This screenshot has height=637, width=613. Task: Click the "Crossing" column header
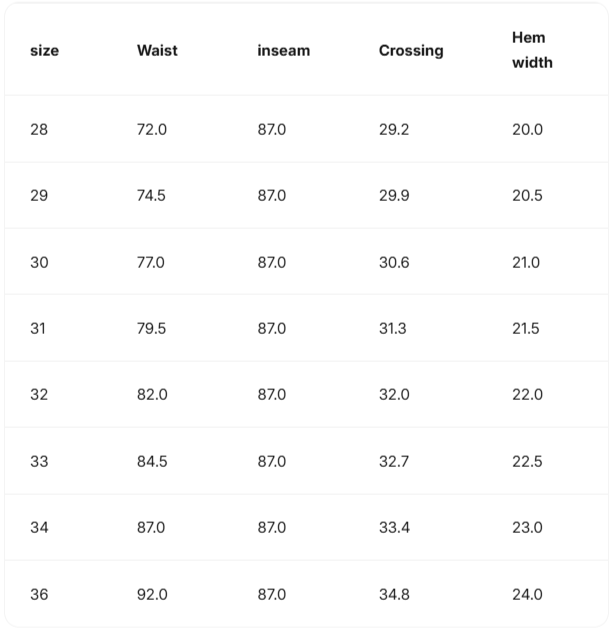(x=410, y=51)
